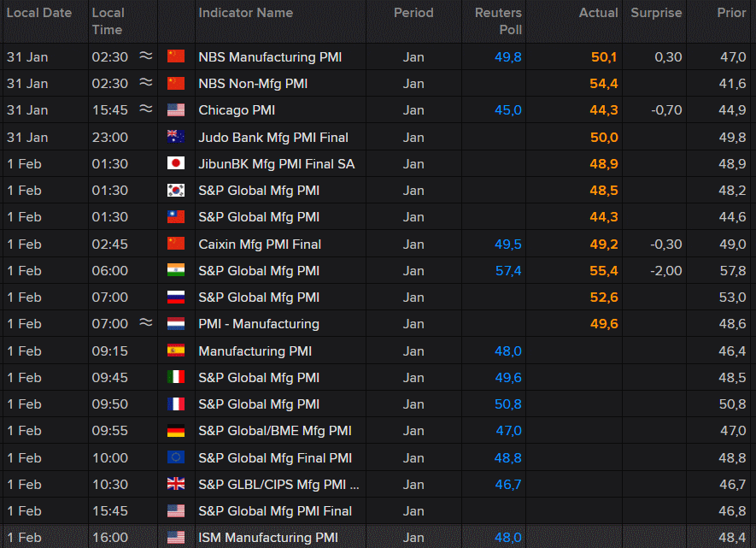Click the France flag icon

175,404
